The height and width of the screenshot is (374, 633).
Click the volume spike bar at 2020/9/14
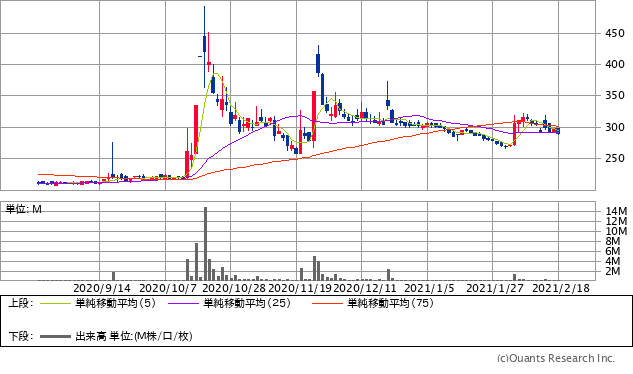113,276
